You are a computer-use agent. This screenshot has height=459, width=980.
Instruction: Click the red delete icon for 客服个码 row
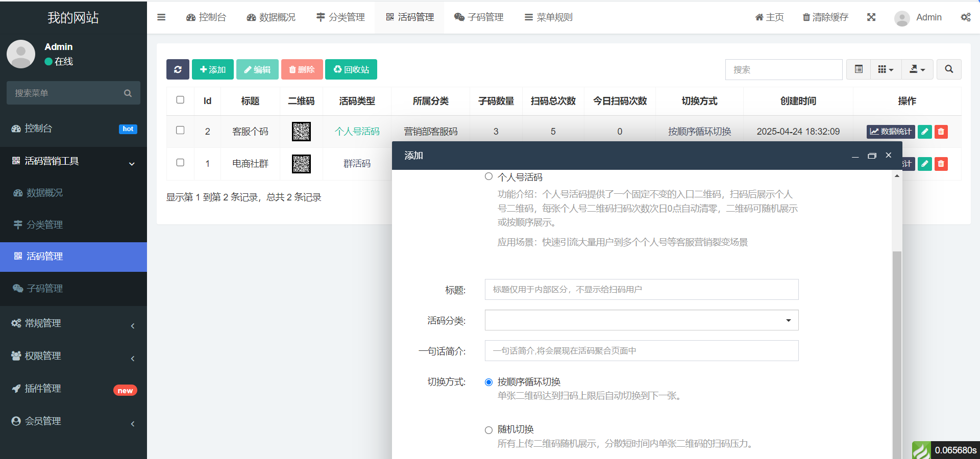[941, 132]
